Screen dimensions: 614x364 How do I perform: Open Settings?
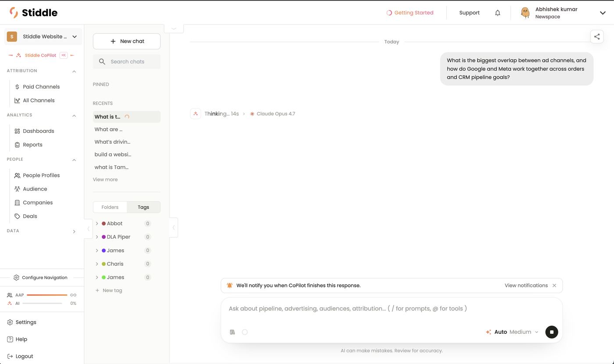tap(26, 322)
